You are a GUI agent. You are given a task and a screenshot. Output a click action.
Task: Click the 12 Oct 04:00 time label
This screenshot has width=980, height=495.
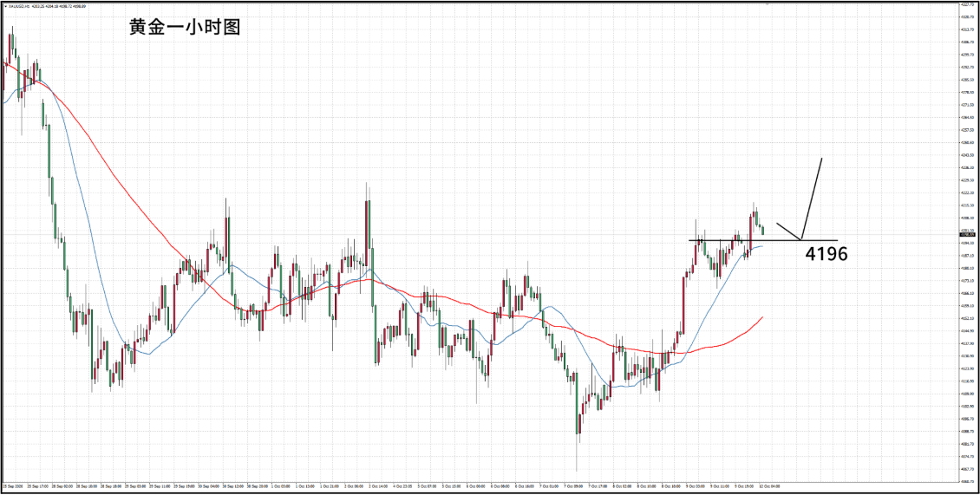click(x=769, y=485)
